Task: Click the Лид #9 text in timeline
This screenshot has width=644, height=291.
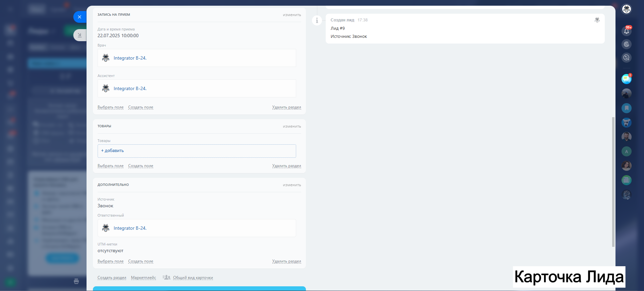Action: pyautogui.click(x=338, y=28)
